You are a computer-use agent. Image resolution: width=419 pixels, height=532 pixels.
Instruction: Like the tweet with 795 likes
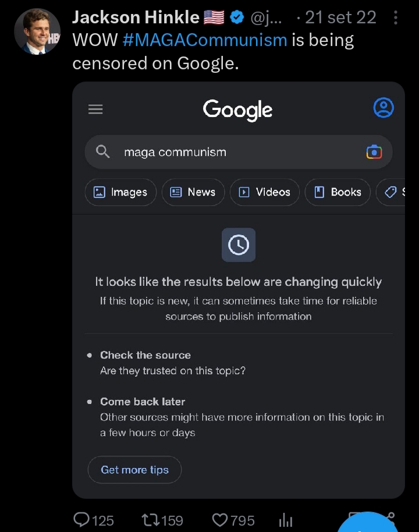220,520
